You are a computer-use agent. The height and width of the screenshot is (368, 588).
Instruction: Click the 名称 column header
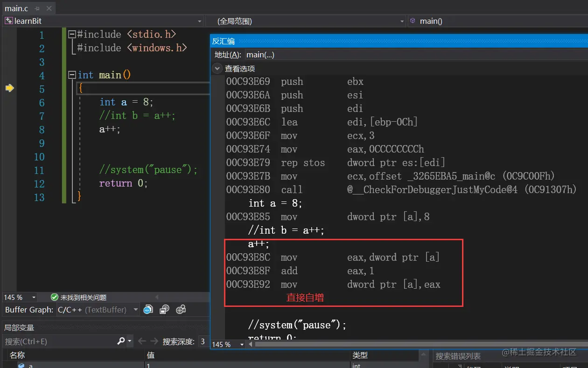coord(17,355)
